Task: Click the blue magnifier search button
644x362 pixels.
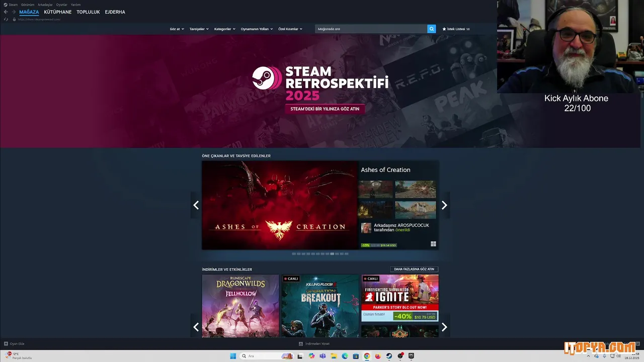Action: [432, 29]
